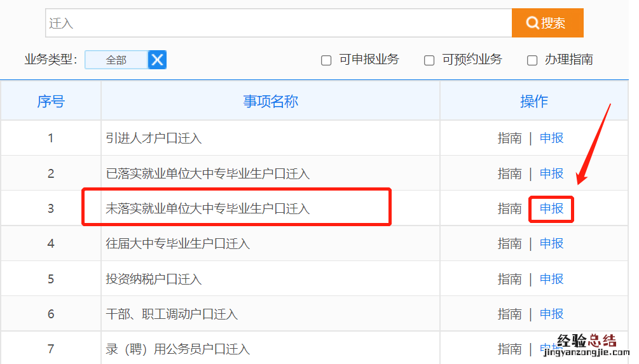The width and height of the screenshot is (639, 364).
Task: Open 指南 for 录(聘)用公务员户口迁入
Action: (509, 349)
